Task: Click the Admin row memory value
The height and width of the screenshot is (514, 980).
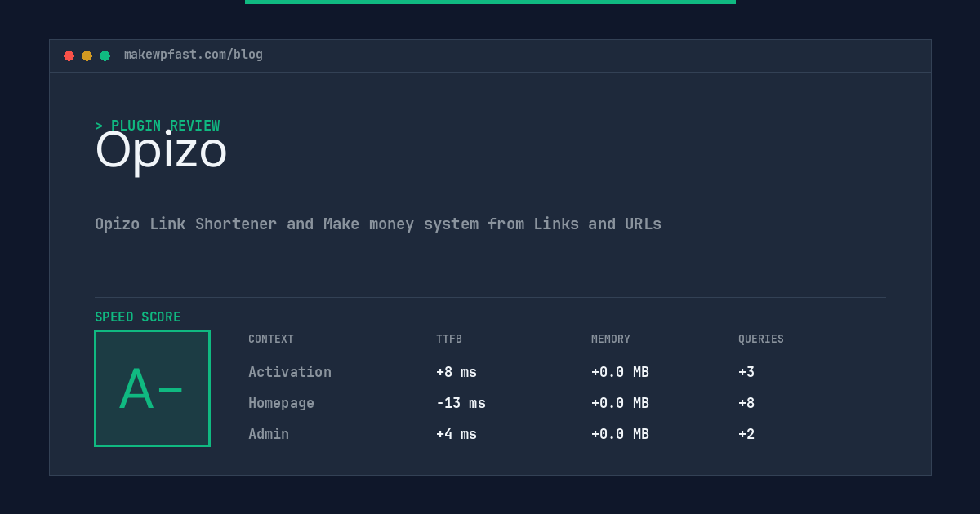Action: tap(620, 434)
